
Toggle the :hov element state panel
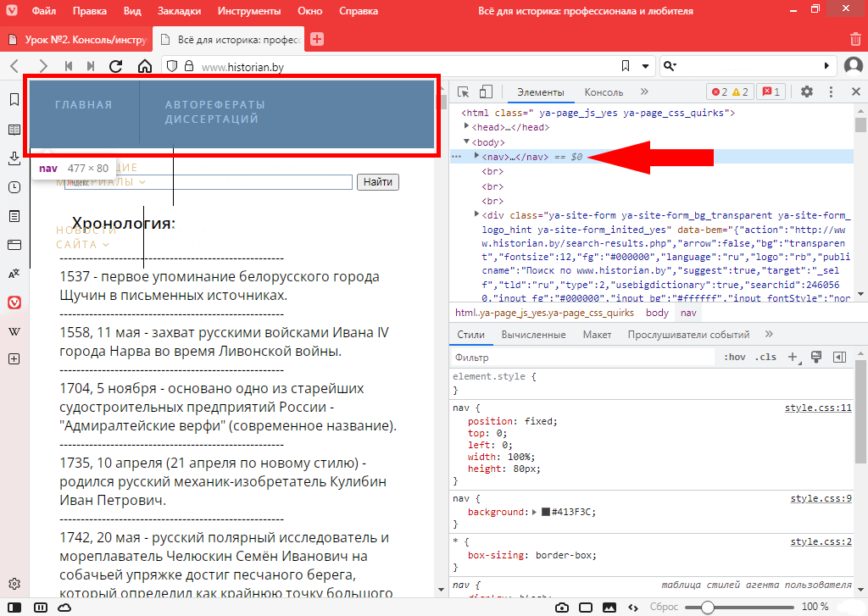[734, 358]
